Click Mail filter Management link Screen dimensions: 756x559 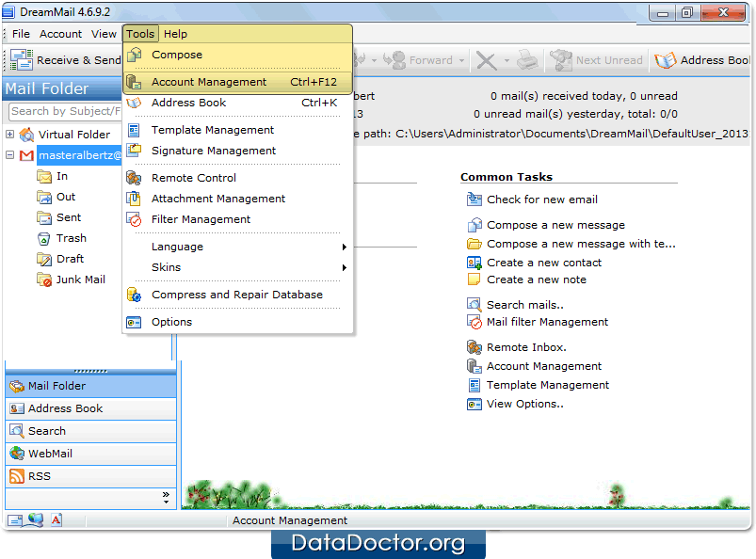coord(547,322)
